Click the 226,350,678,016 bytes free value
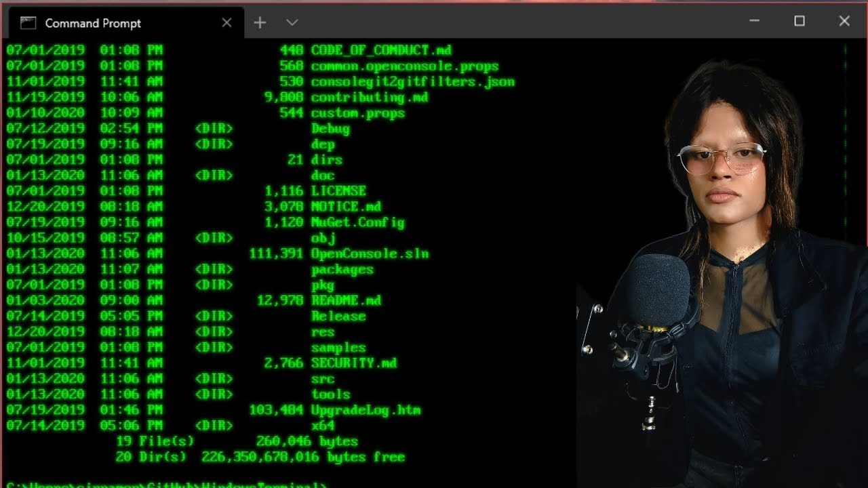 click(303, 457)
